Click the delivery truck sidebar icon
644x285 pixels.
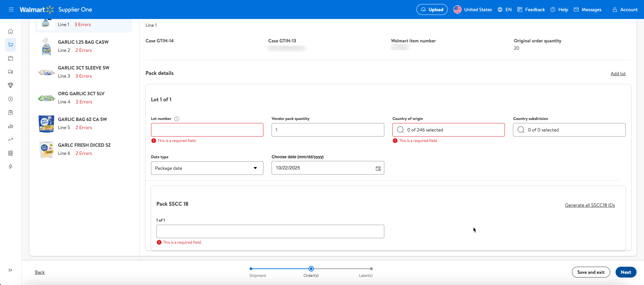point(10,72)
